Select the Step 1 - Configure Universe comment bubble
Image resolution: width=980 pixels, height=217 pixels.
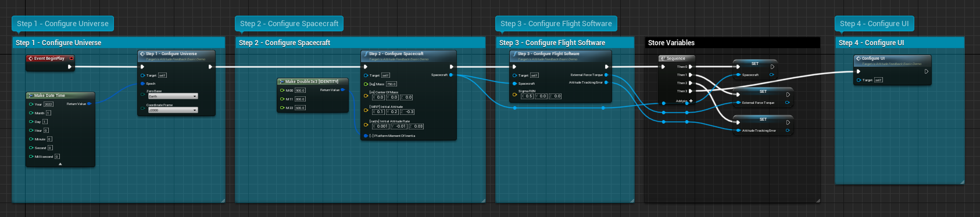click(63, 24)
